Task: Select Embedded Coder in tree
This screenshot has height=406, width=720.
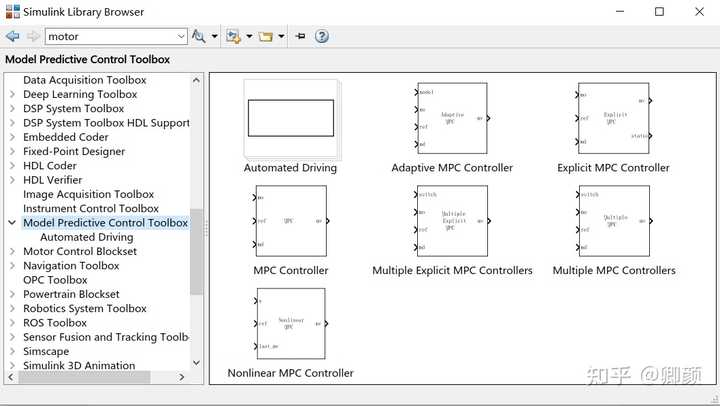Action: click(66, 137)
